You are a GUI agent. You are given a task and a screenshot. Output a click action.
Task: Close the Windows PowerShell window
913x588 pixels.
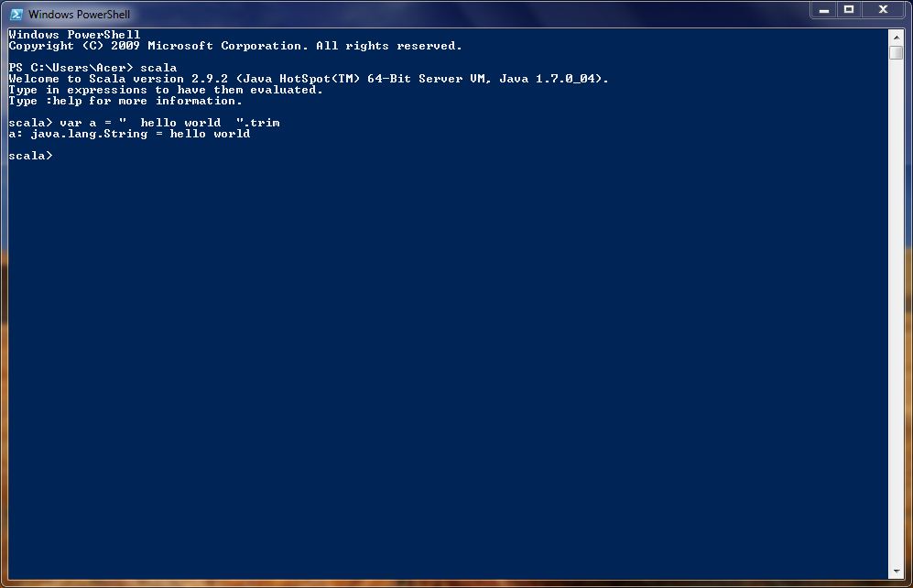click(884, 10)
